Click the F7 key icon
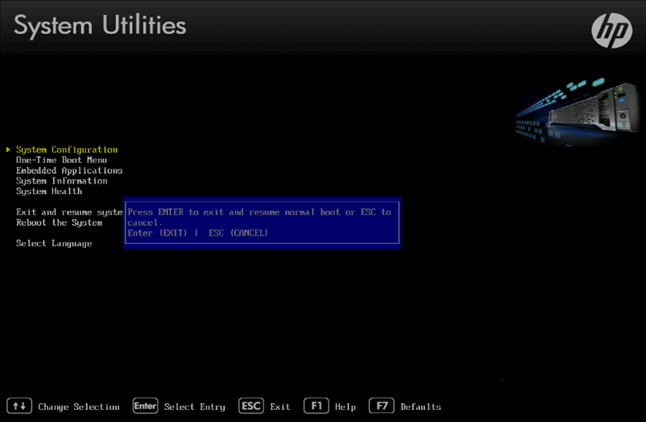This screenshot has height=422, width=646. click(x=382, y=406)
